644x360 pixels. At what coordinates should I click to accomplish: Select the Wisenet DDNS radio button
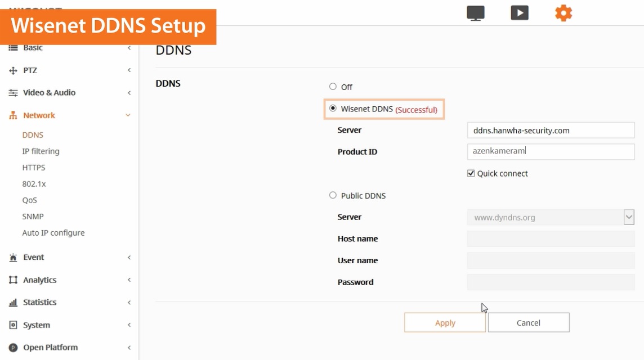point(333,109)
